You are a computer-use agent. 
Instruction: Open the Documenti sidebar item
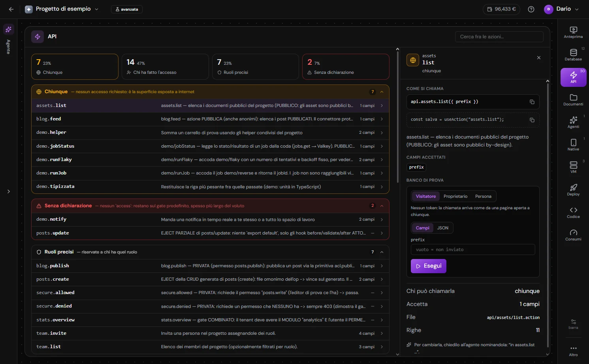click(x=573, y=100)
